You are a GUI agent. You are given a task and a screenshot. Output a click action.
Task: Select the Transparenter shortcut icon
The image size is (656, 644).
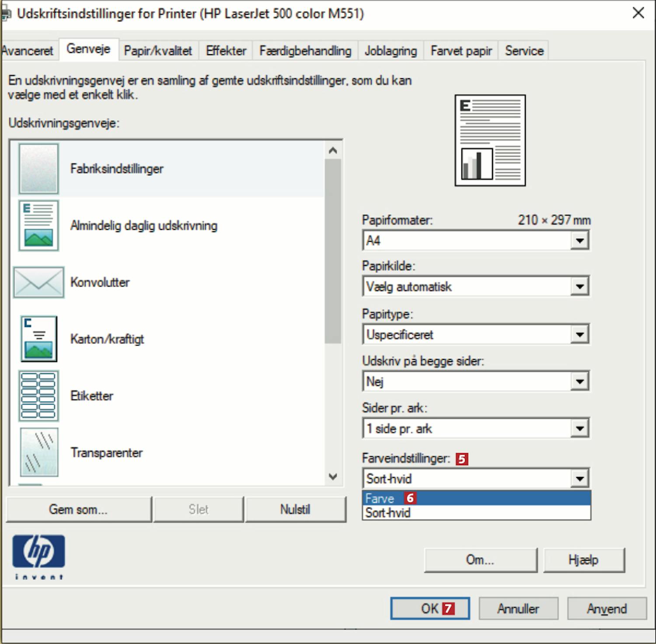[38, 453]
